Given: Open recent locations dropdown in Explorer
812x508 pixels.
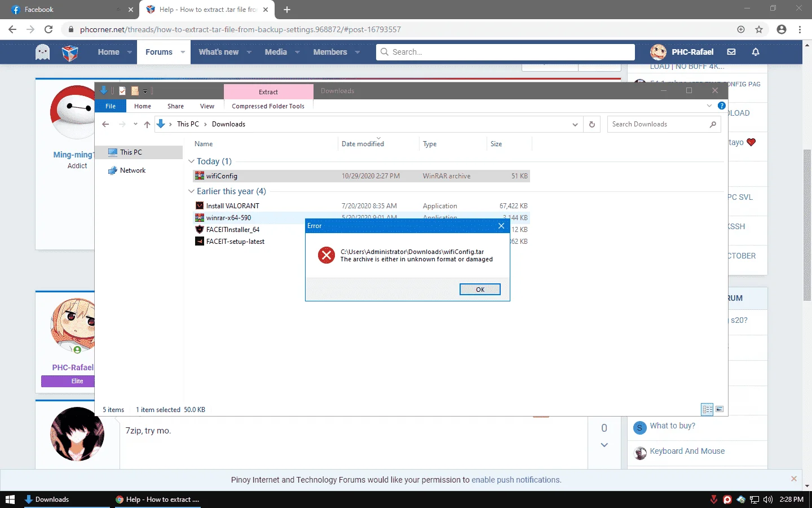Looking at the screenshot, I should [x=135, y=124].
